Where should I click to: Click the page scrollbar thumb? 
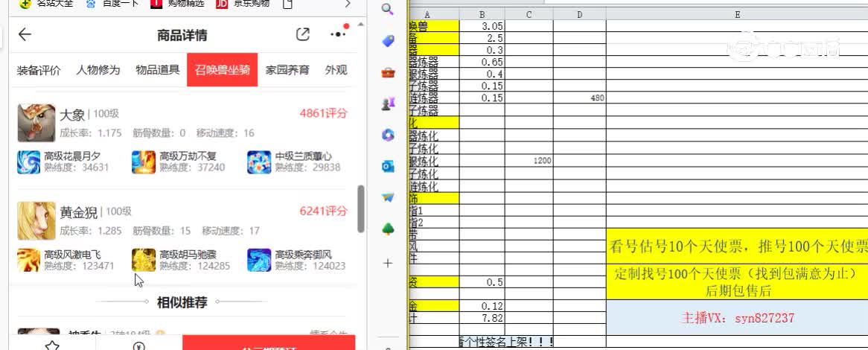click(361, 209)
